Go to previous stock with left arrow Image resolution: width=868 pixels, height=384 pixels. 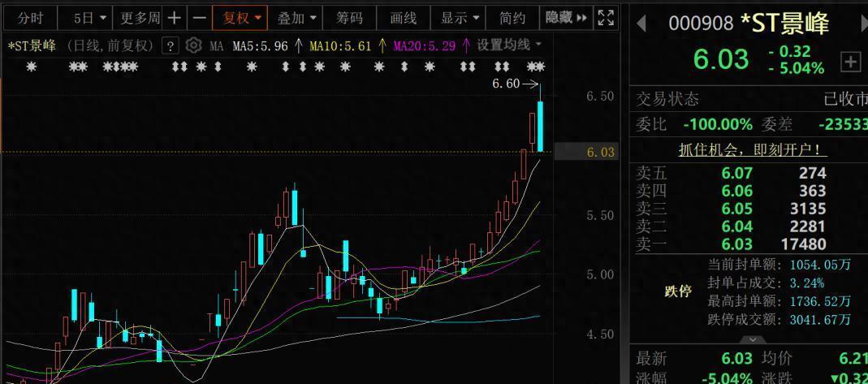point(641,24)
